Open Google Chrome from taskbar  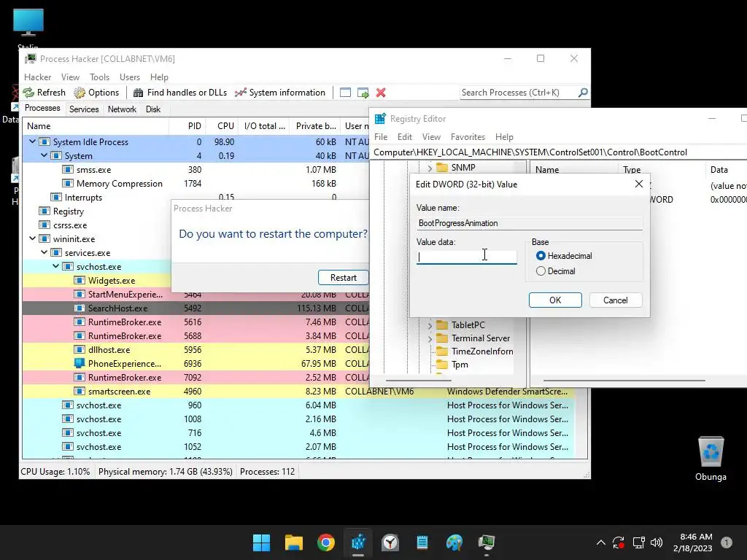coord(326,542)
